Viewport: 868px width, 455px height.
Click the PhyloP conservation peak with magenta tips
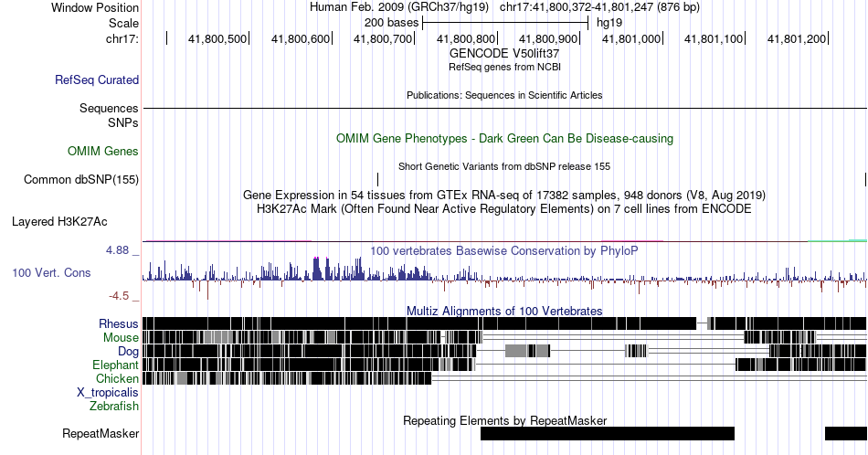point(317,269)
